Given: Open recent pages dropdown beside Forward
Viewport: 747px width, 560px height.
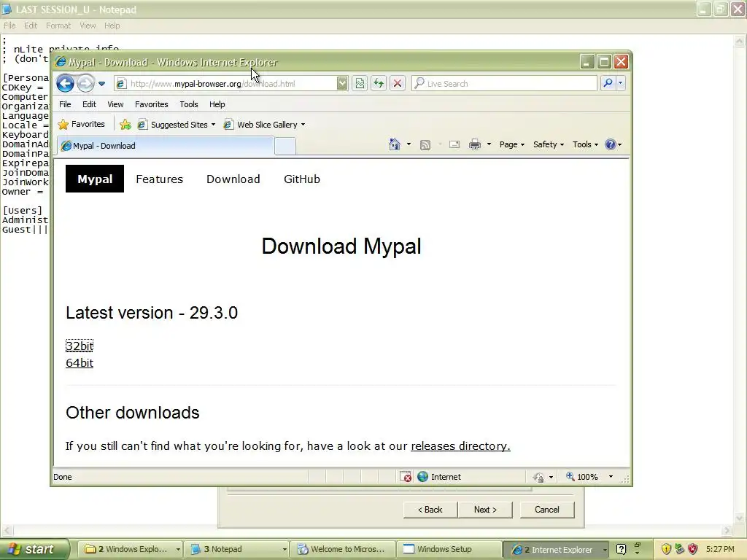Looking at the screenshot, I should pos(101,84).
